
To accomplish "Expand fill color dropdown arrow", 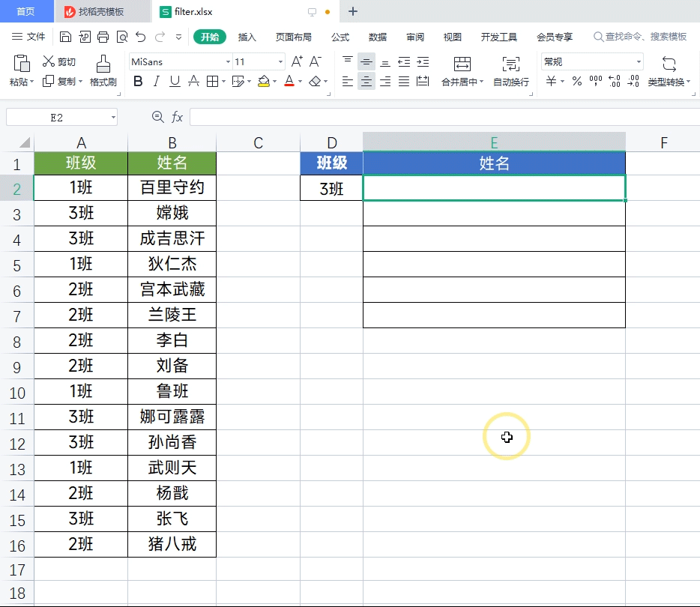I will pos(274,81).
